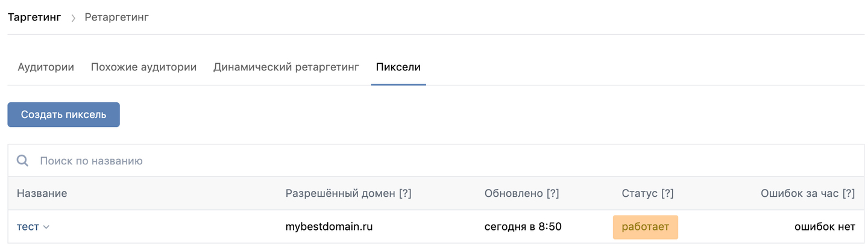Focus the Поиск по названию search field
The height and width of the screenshot is (251, 868).
241,161
